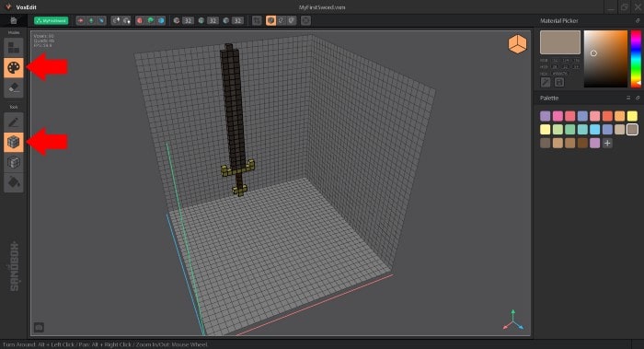Click the orange view cube
This screenshot has width=644, height=349.
tap(517, 44)
